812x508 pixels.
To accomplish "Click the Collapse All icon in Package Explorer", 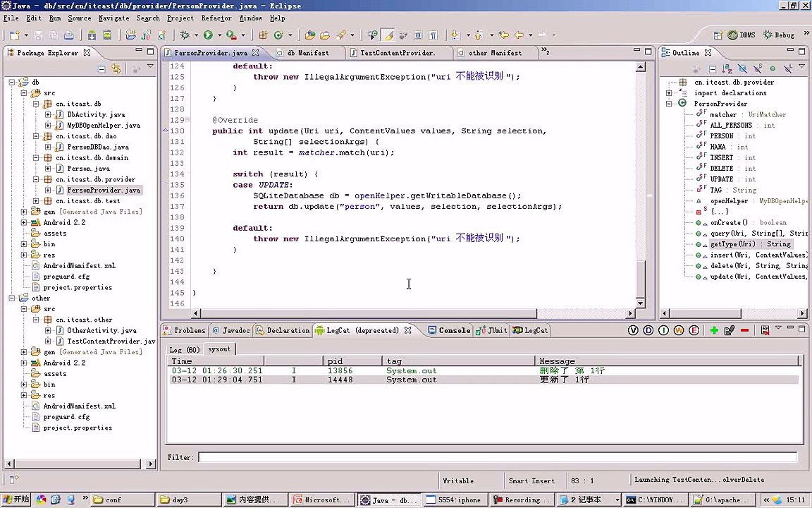I will click(101, 69).
